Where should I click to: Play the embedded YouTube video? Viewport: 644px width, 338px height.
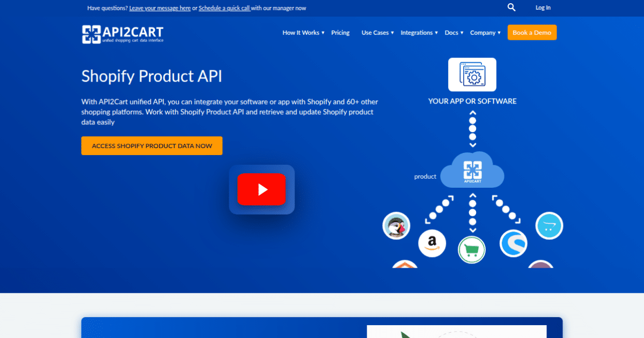pos(261,189)
